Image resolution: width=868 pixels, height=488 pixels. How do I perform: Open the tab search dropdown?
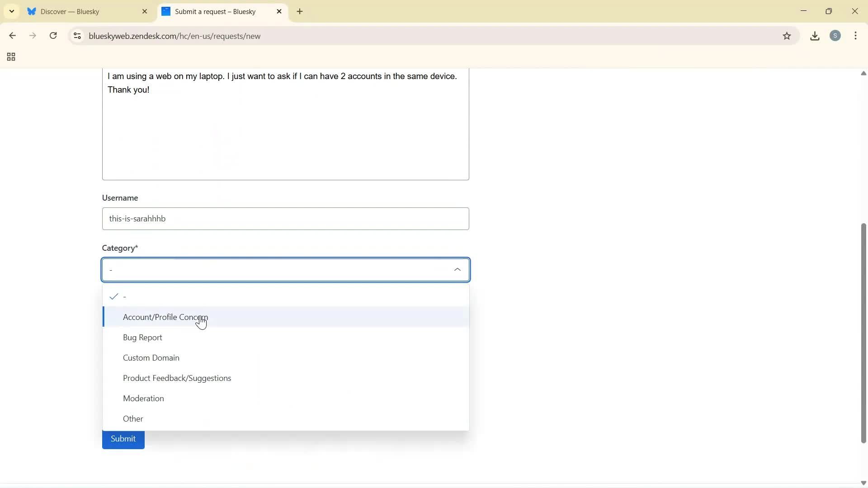tap(11, 11)
